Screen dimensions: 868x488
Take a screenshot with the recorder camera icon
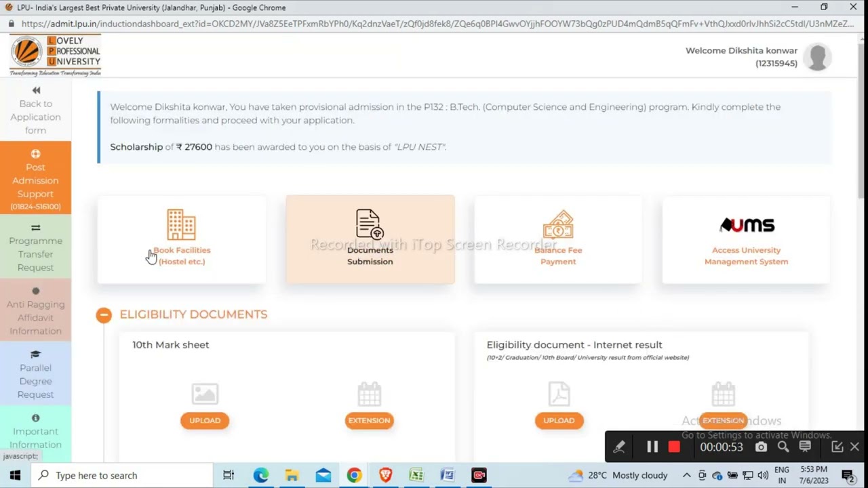pyautogui.click(x=762, y=447)
